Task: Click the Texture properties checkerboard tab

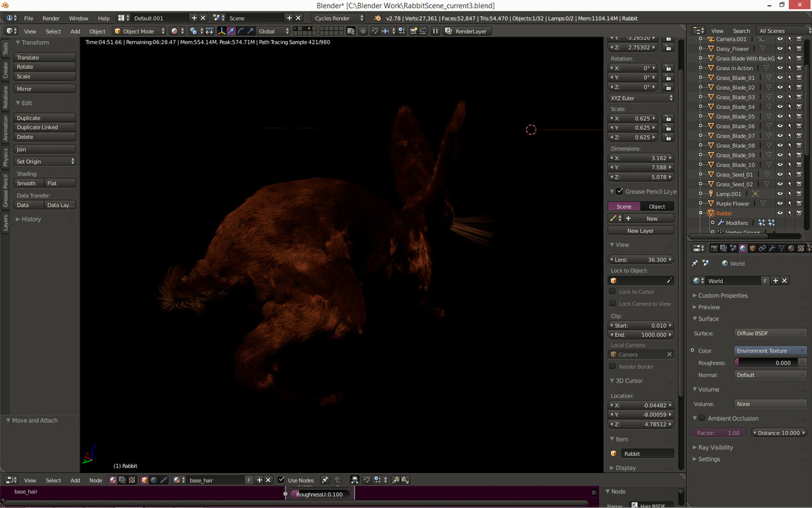Action: (800, 248)
